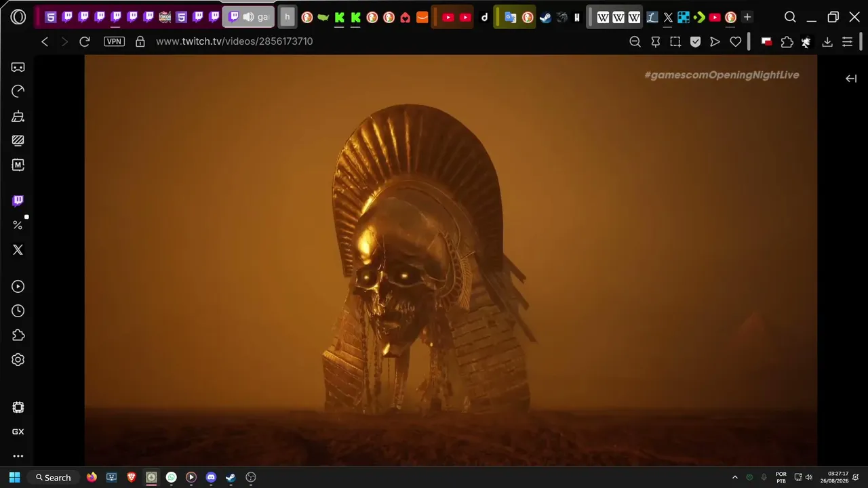Click the send arrow icon in toolbar

click(715, 42)
